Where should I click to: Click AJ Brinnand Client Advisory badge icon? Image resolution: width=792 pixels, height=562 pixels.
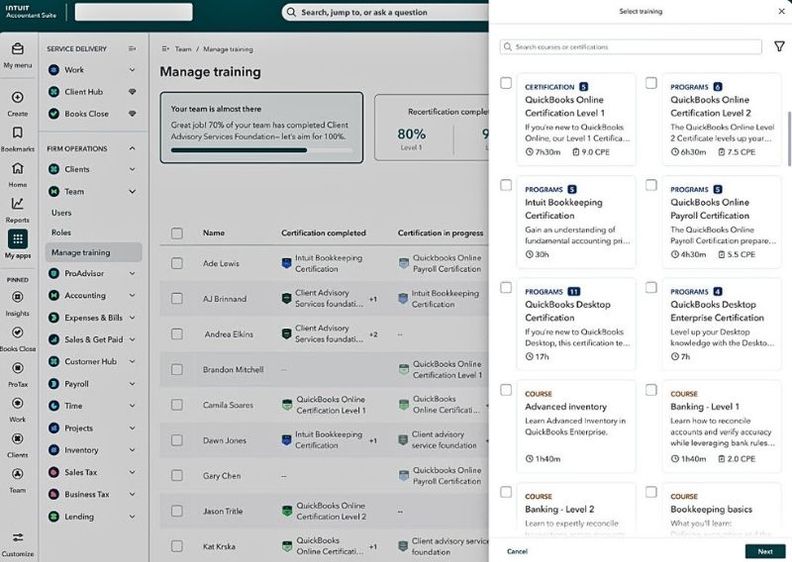[286, 298]
